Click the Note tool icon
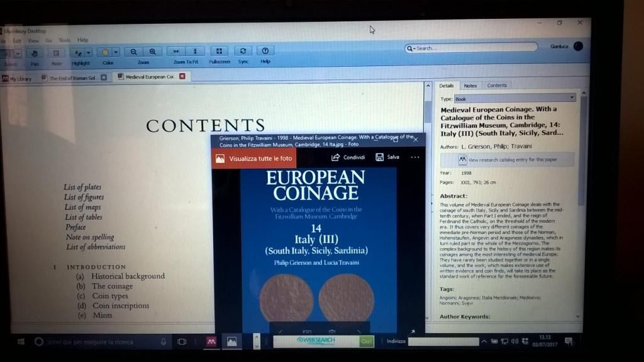Viewport: 644px width, 362px height. (x=56, y=54)
